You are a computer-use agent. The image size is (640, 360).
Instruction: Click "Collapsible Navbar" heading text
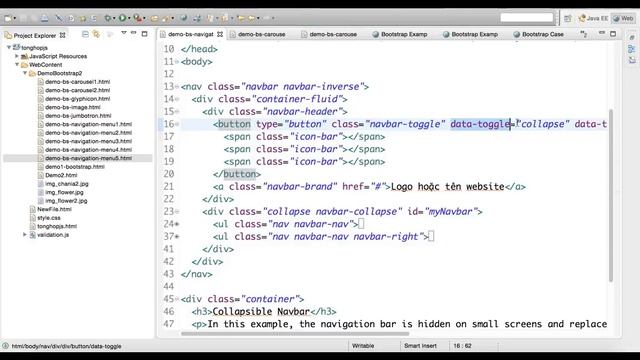point(261,311)
